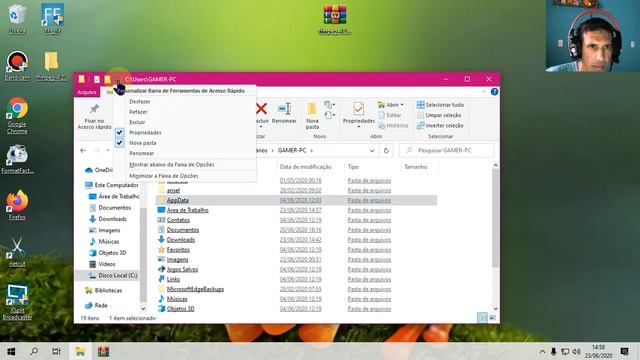Click the red Excluir delete icon
This screenshot has height=360, width=640.
(261, 109)
